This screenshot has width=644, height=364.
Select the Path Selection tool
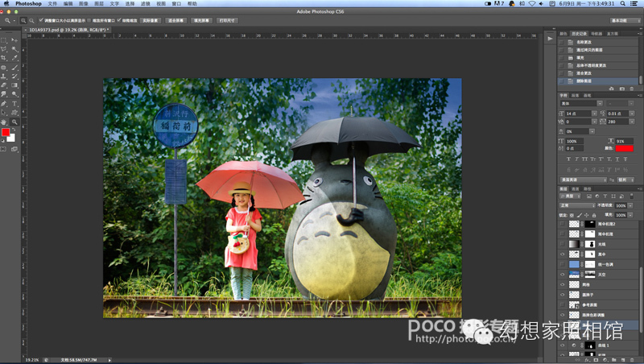tap(4, 113)
